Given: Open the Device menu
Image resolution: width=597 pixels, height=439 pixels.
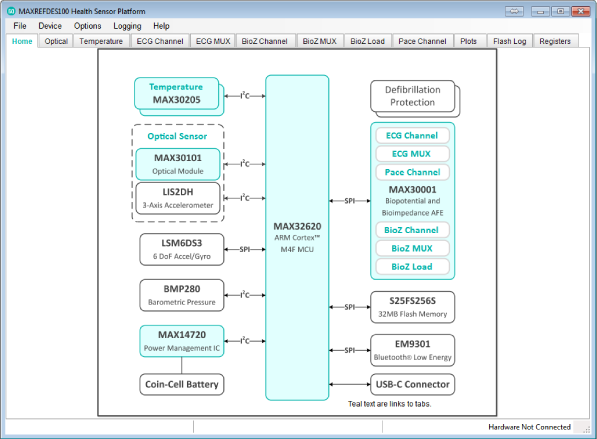Looking at the screenshot, I should [x=50, y=26].
